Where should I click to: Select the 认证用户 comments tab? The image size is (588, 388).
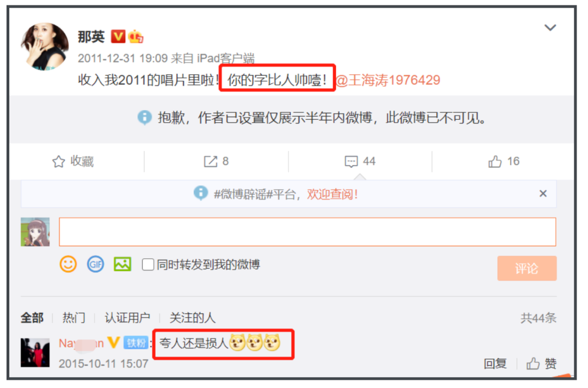coord(127,318)
